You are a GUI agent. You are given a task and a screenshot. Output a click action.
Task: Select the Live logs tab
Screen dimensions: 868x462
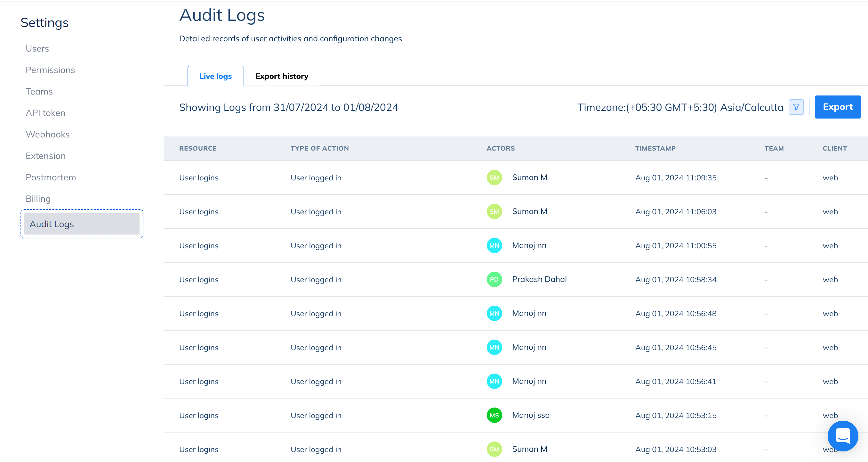[x=215, y=76]
